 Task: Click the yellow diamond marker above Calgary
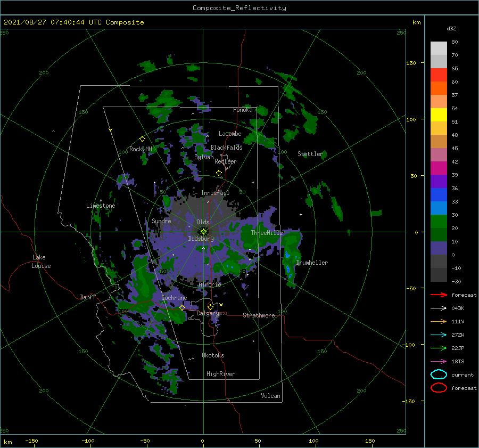(210, 307)
